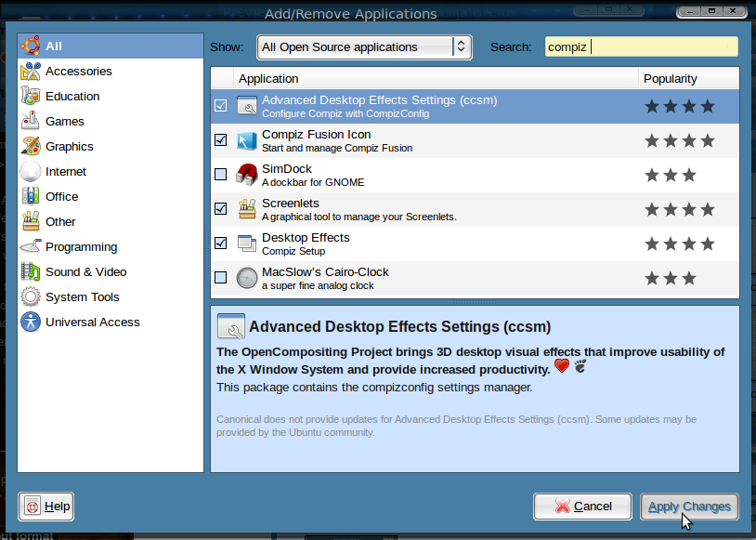Click the large ccsm icon in the description panel
Viewport: 756px width, 540px height.
tap(231, 326)
